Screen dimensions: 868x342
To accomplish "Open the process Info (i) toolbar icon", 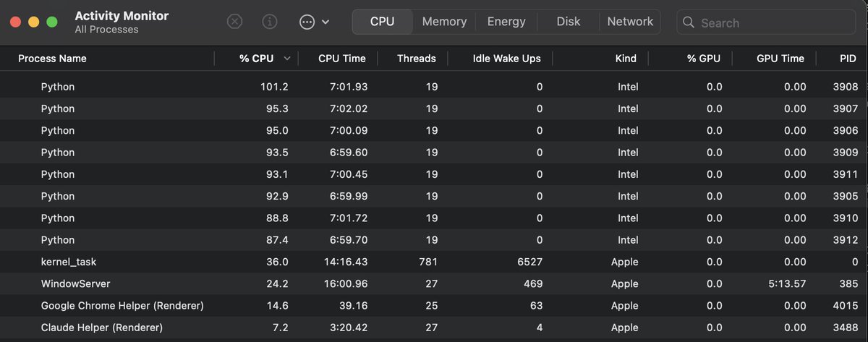I will 270,22.
